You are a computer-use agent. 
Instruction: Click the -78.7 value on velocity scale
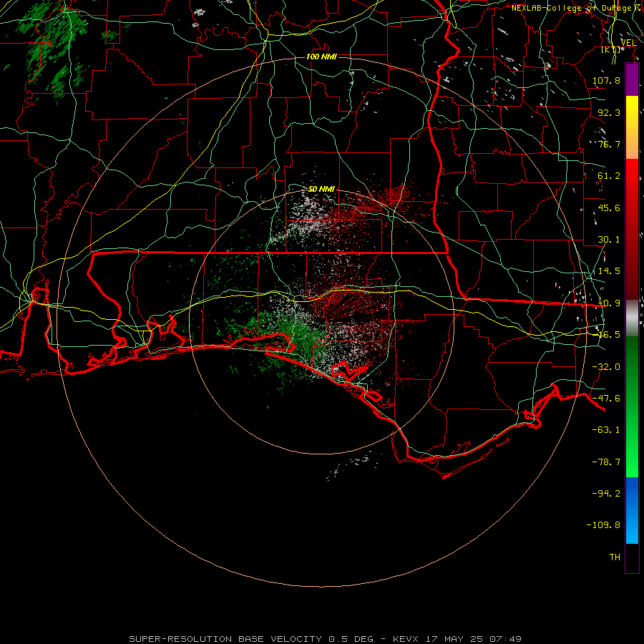606,462
